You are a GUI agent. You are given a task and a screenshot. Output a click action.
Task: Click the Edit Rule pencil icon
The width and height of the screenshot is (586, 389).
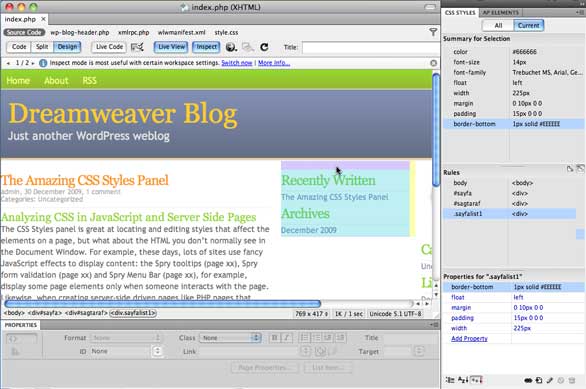[549, 380]
